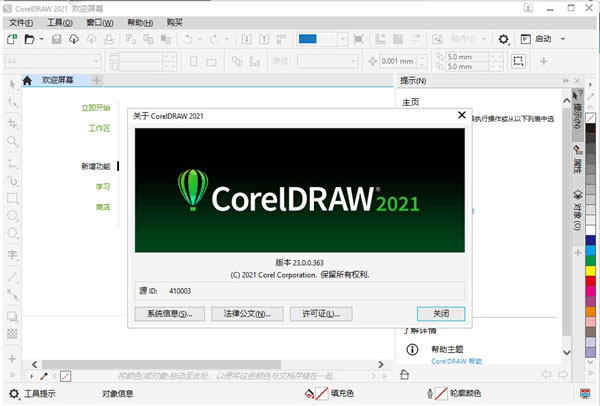Pick the red palette swatch
Screen dimensions: 600x406
[x=590, y=281]
